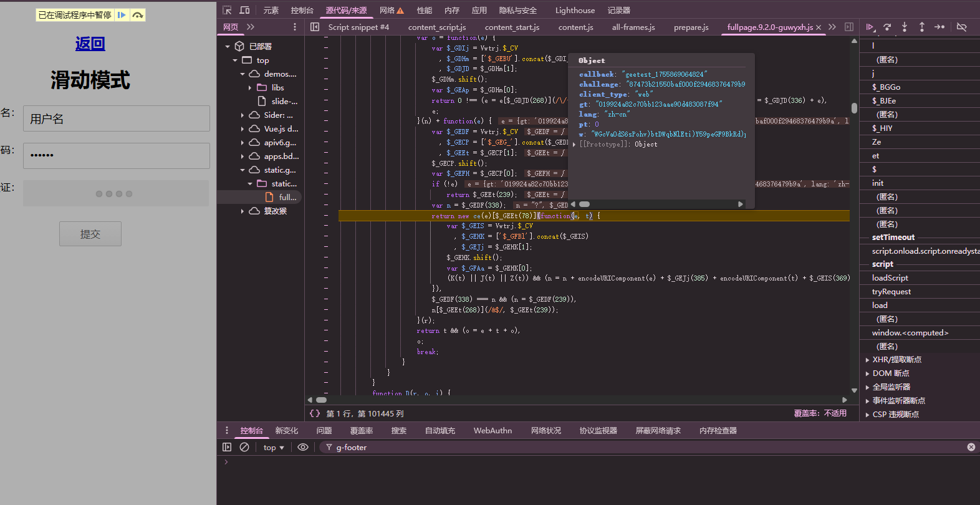Show more file tabs chevron
This screenshot has height=505, width=980.
(x=832, y=27)
